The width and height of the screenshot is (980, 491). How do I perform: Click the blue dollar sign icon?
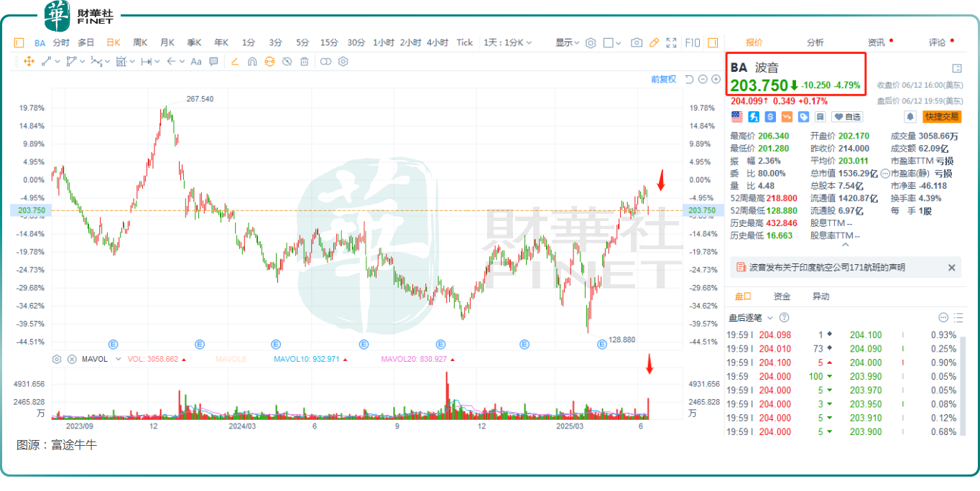click(770, 116)
